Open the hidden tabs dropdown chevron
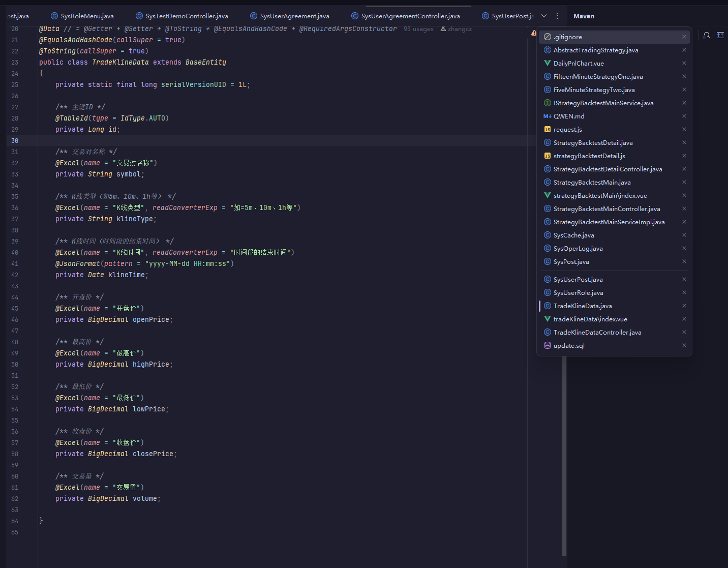Screen dimensions: 728x568 tap(544, 16)
